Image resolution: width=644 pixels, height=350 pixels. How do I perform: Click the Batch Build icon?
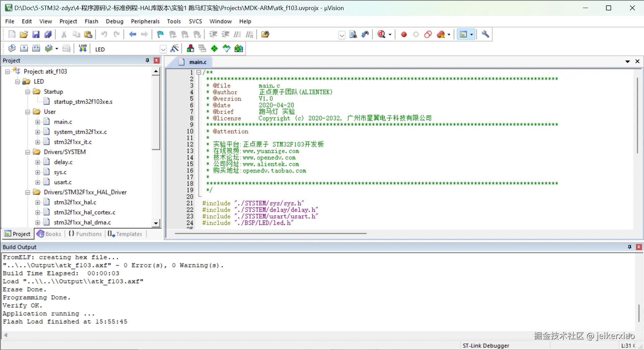(49, 49)
